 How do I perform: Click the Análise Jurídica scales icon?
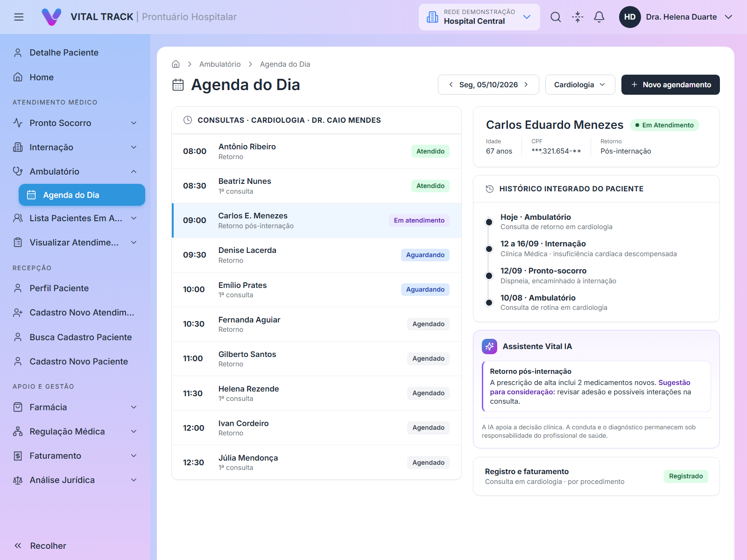point(18,480)
